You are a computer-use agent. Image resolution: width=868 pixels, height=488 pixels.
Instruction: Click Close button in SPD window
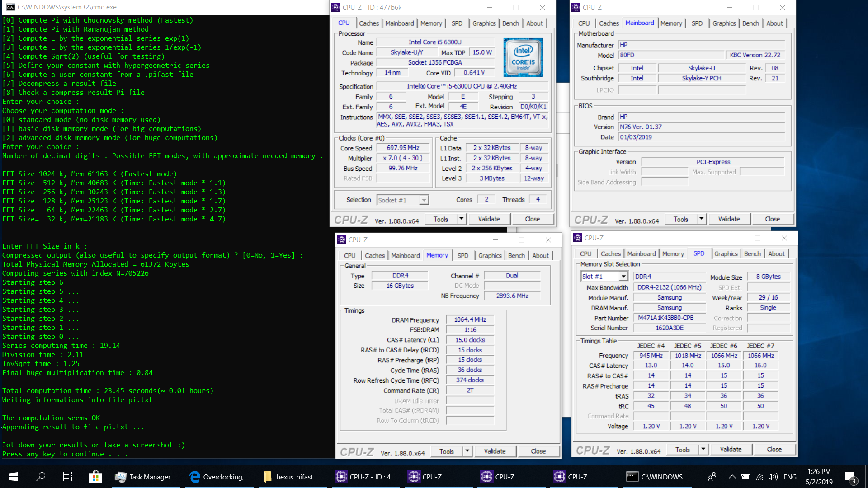click(x=774, y=450)
